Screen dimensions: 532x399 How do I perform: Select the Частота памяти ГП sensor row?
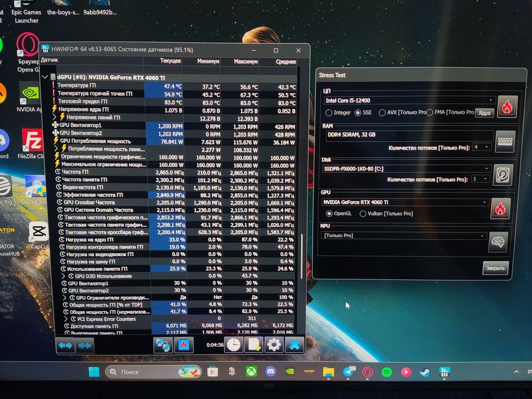click(x=175, y=180)
